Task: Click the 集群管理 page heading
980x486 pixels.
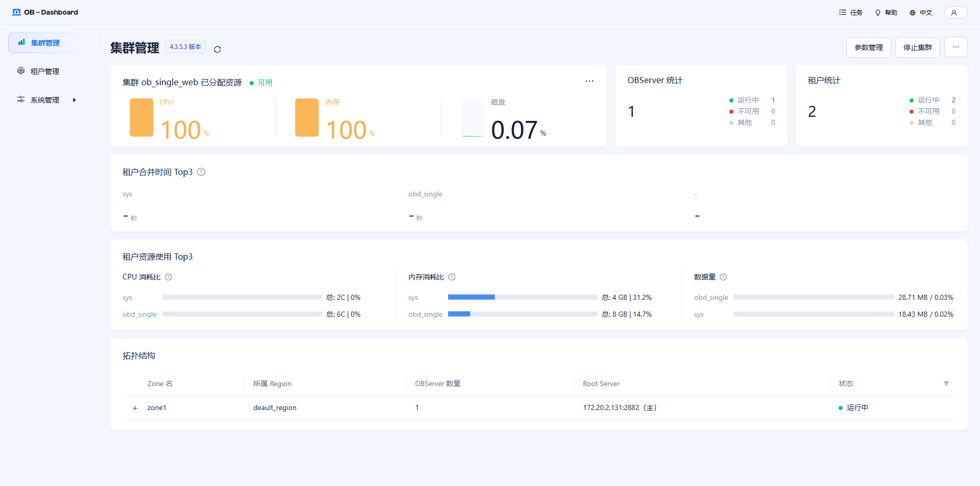Action: click(135, 47)
